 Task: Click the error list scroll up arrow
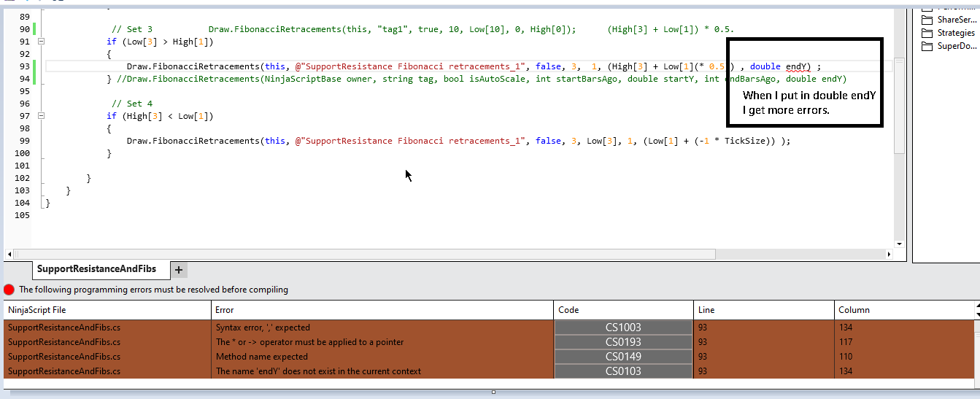point(977,306)
